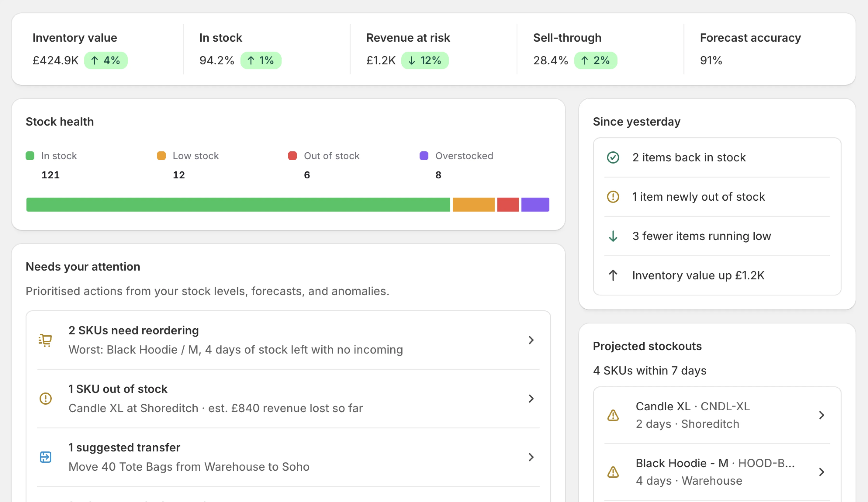Click the red Out of stock legend swatch
This screenshot has height=502, width=868.
click(292, 156)
